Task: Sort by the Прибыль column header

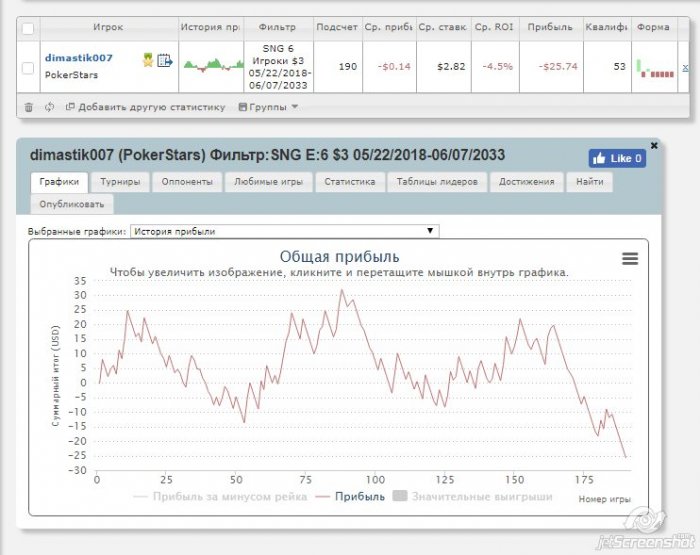Action: 550,27
